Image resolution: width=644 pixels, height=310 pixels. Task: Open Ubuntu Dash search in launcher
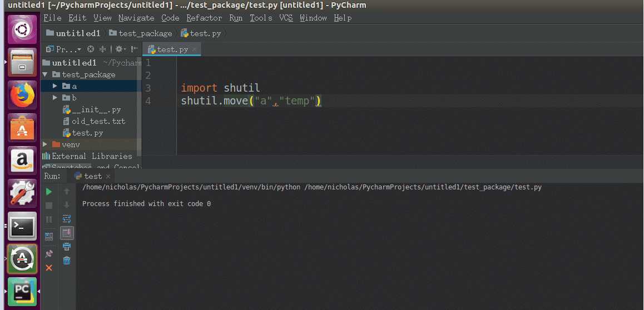[x=22, y=29]
